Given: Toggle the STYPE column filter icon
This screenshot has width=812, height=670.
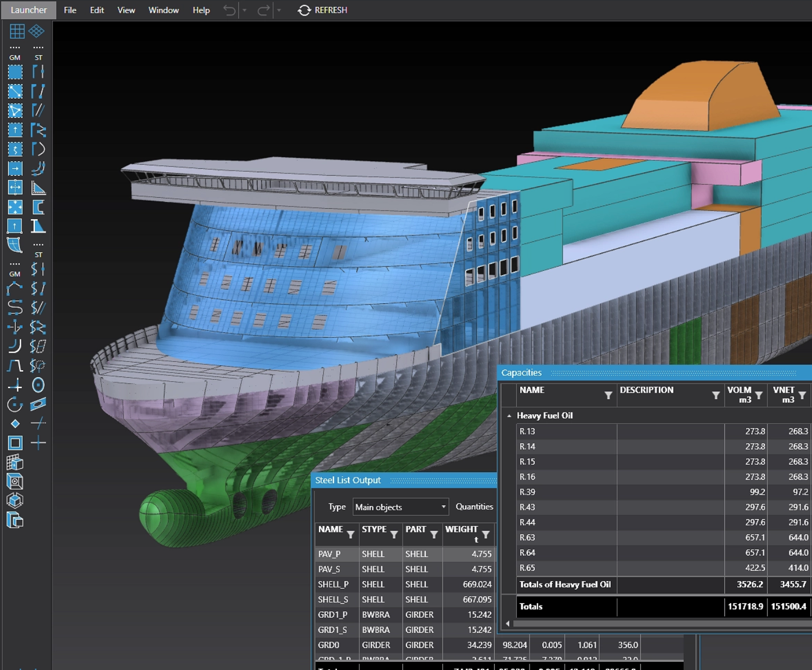Looking at the screenshot, I should pos(394,534).
